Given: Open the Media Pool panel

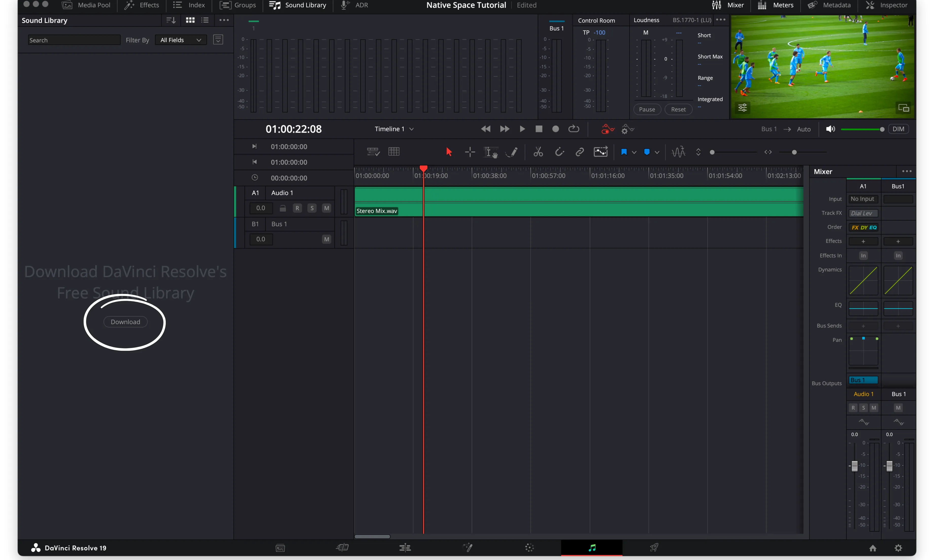Looking at the screenshot, I should (87, 5).
